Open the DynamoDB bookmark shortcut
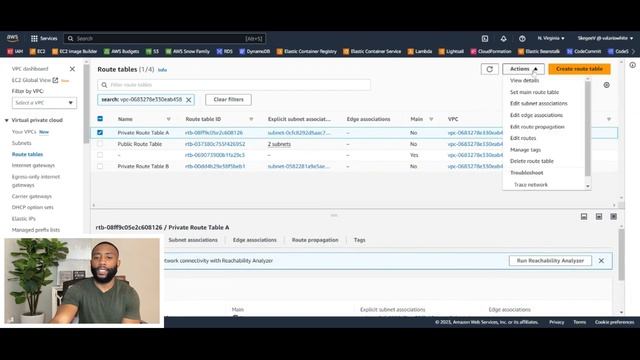640x360 pixels. pos(255,51)
